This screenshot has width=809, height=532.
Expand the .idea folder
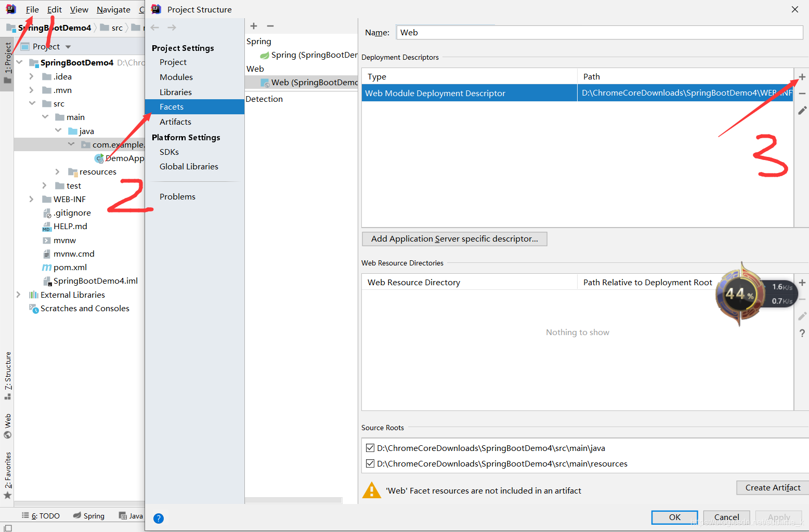pyautogui.click(x=31, y=76)
